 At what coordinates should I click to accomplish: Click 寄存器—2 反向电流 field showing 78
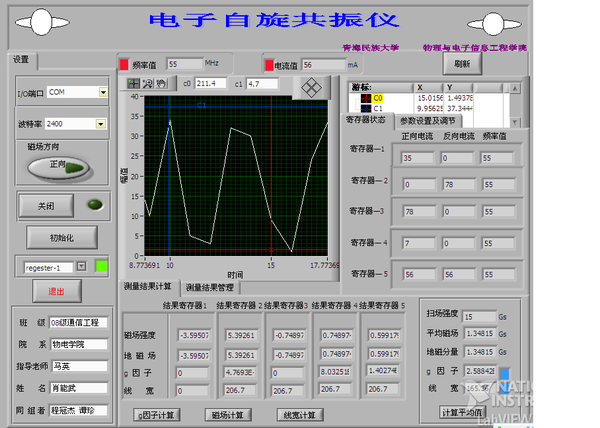(x=459, y=185)
